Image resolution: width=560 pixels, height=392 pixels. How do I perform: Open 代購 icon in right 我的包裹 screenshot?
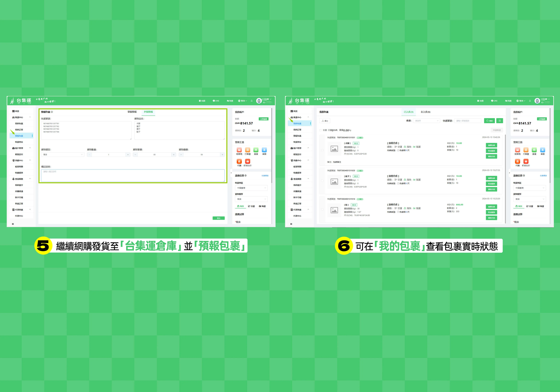click(x=517, y=161)
